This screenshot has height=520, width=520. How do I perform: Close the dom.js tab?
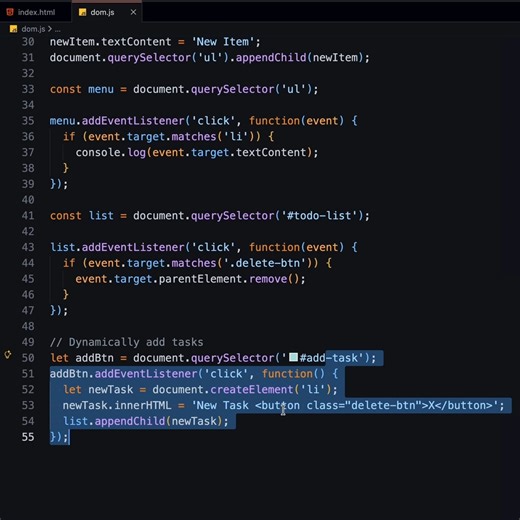(133, 12)
